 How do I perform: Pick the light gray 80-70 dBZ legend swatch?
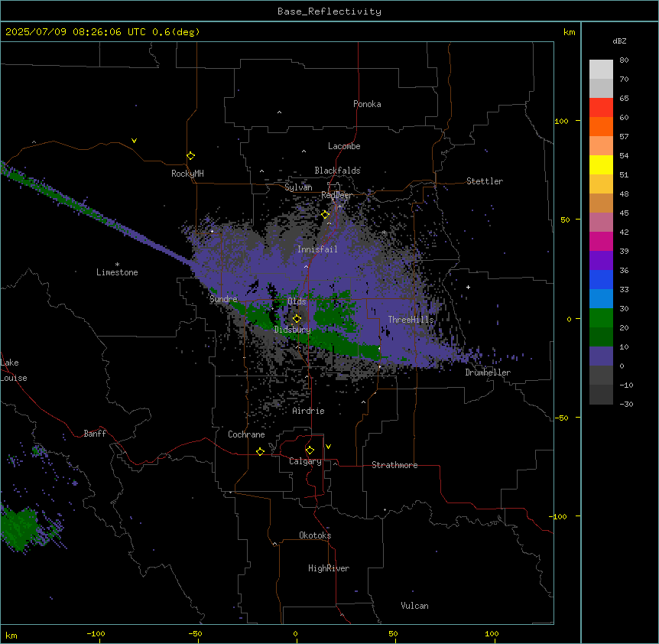[601, 70]
